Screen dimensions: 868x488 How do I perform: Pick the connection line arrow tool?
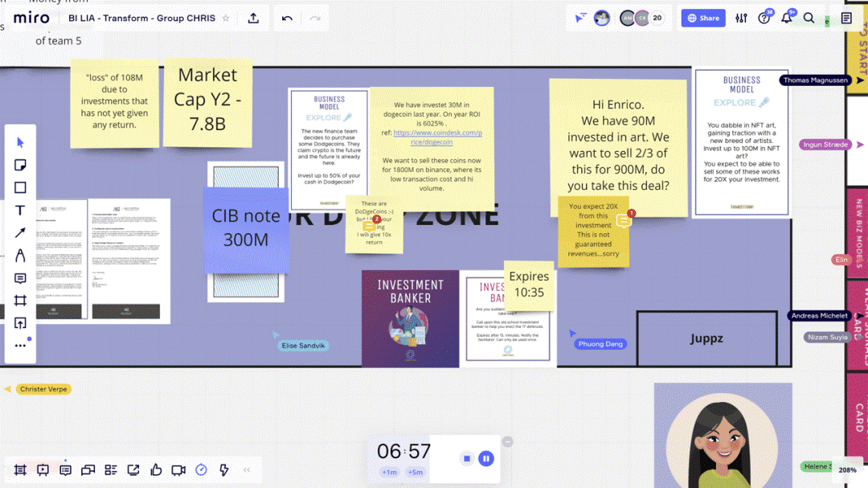click(x=20, y=233)
